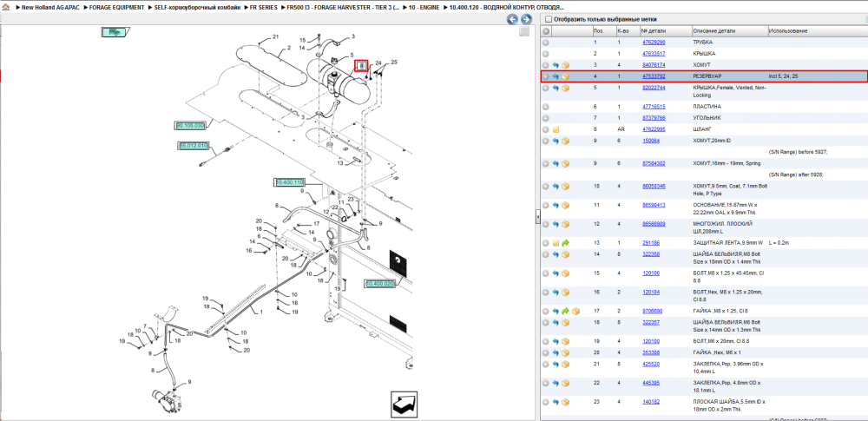This screenshot has width=868, height=421.
Task: Click the large black arrow below diagram
Action: point(404,405)
